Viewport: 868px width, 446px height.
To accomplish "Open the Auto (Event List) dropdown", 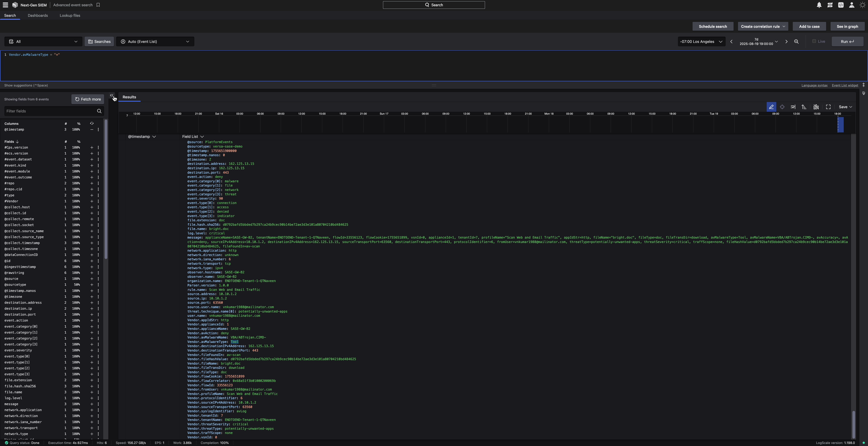I will (155, 42).
